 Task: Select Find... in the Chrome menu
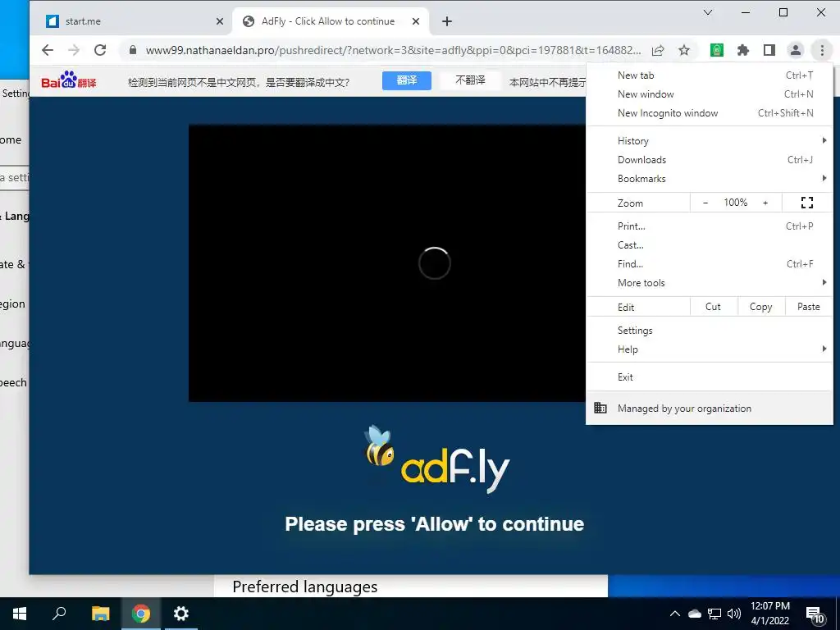(x=710, y=263)
